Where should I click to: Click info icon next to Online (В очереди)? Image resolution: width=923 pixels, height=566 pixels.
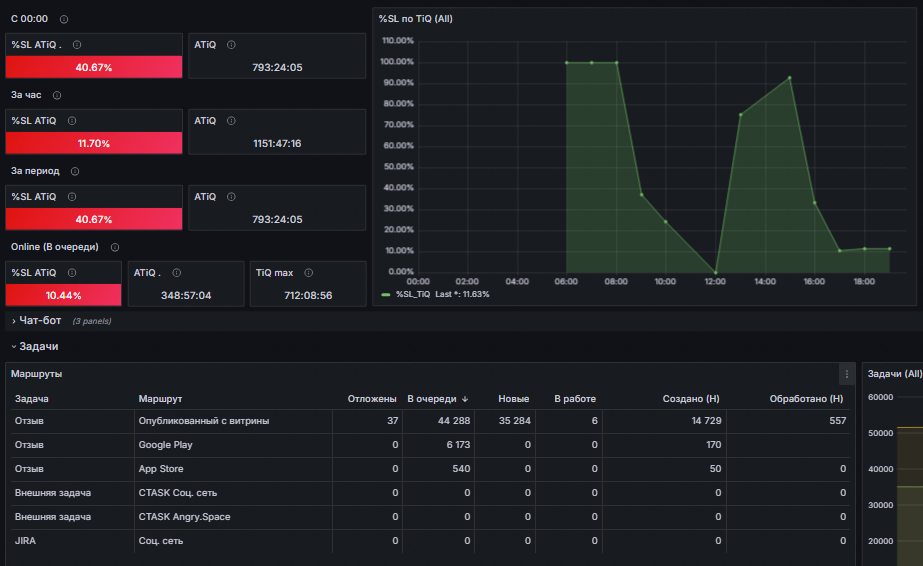[115, 247]
